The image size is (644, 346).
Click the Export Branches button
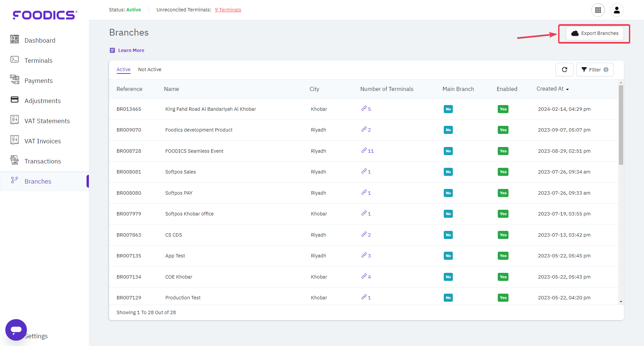[595, 33]
